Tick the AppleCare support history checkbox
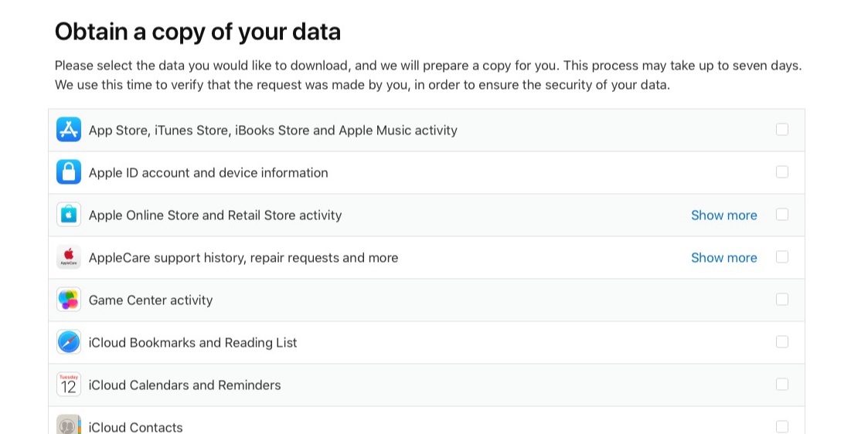868x434 pixels. pos(782,257)
